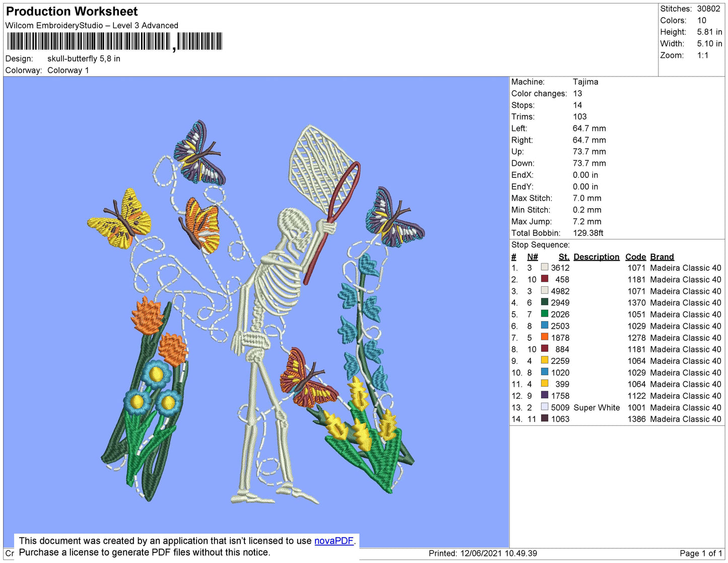
Task: Click the barcode under Production Worksheet
Action: (x=114, y=41)
